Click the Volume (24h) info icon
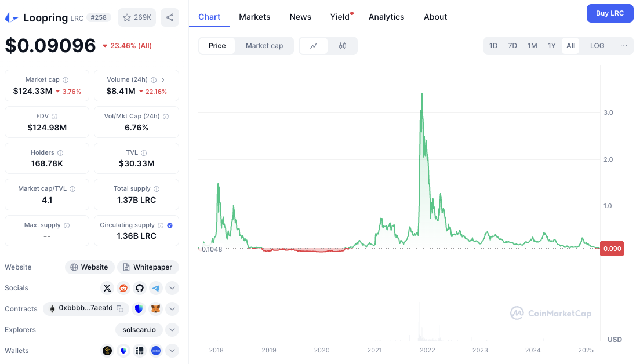Viewport: 640px width, 364px height. 154,80
